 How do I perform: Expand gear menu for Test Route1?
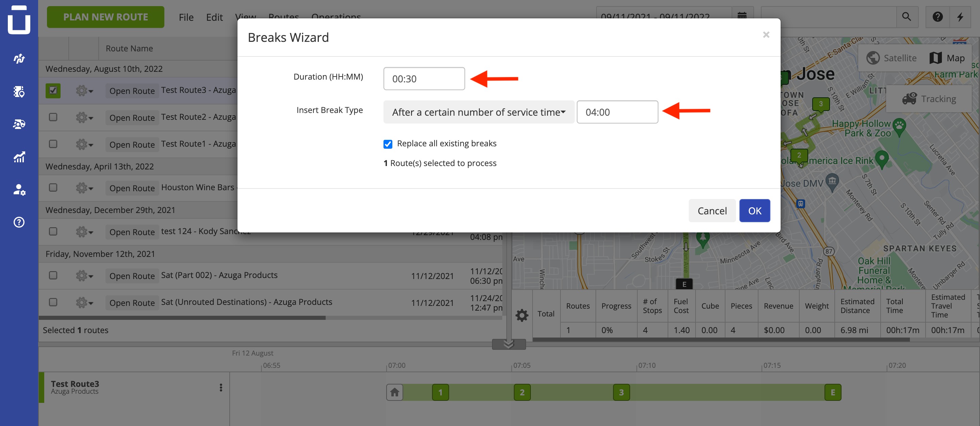[x=84, y=144]
